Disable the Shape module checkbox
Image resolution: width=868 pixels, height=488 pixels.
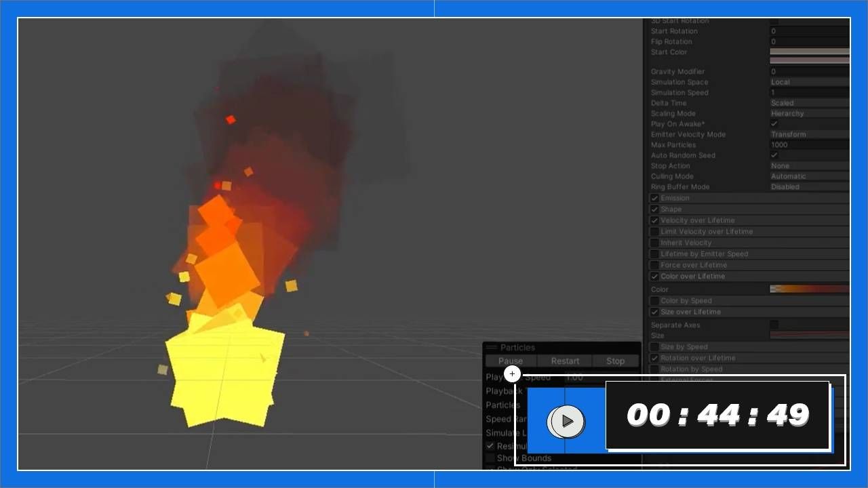[x=654, y=209]
